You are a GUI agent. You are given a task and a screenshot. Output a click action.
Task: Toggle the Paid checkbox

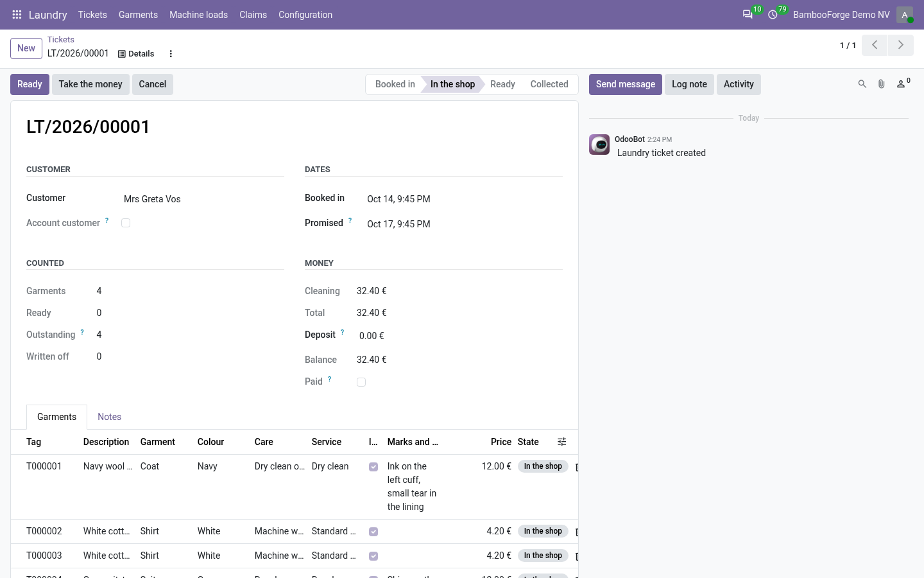(x=361, y=382)
